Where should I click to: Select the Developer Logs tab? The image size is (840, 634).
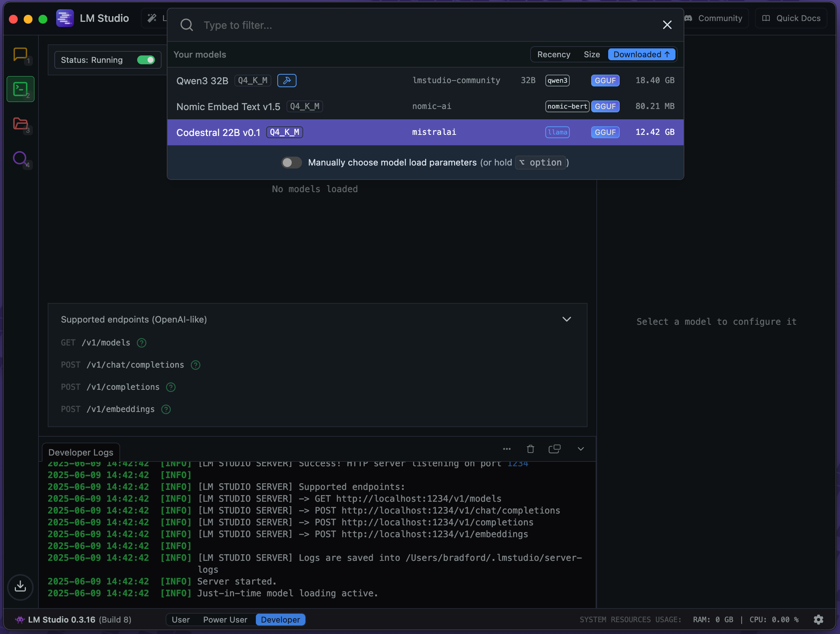coord(81,452)
